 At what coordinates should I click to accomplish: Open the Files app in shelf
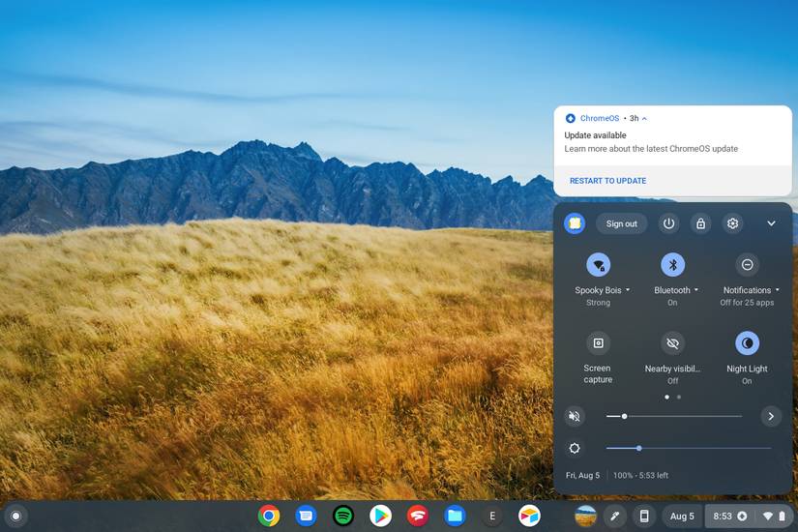click(x=455, y=516)
